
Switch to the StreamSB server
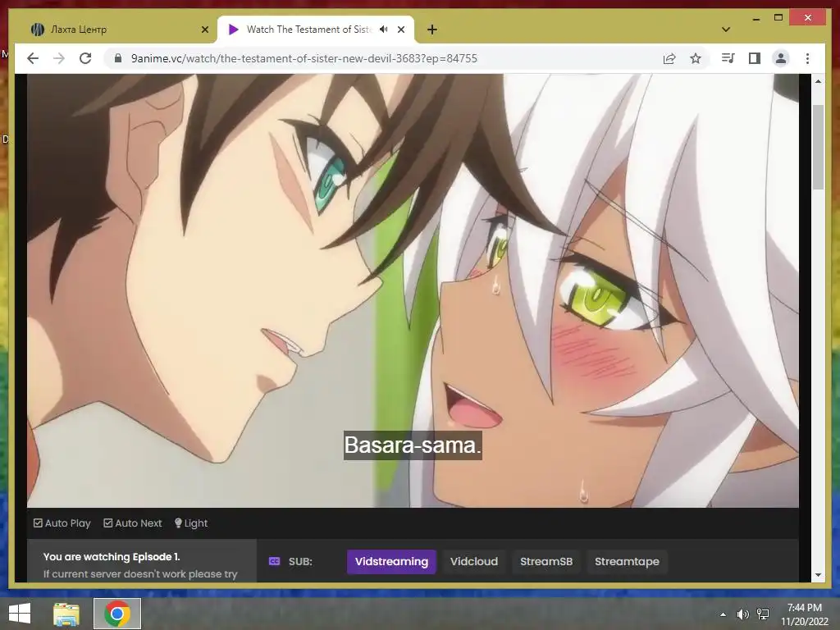click(x=546, y=561)
